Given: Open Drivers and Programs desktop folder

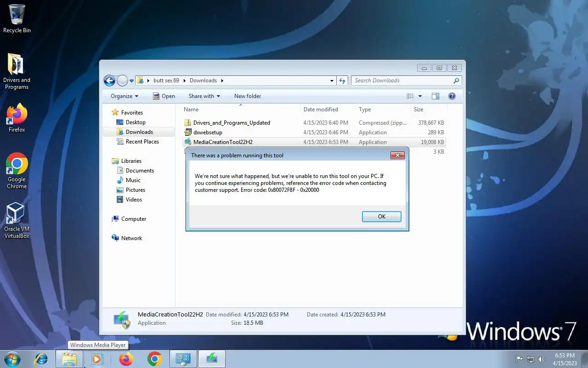Looking at the screenshot, I should point(17,71).
